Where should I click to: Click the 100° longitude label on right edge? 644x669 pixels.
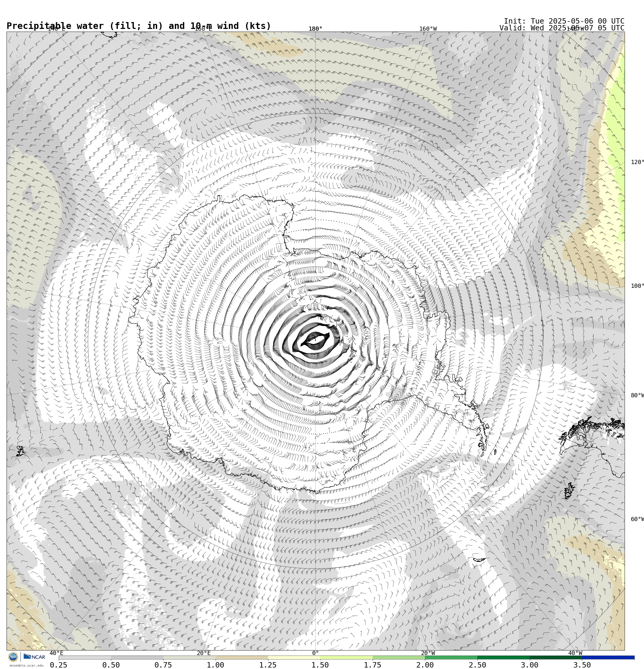[x=637, y=286]
